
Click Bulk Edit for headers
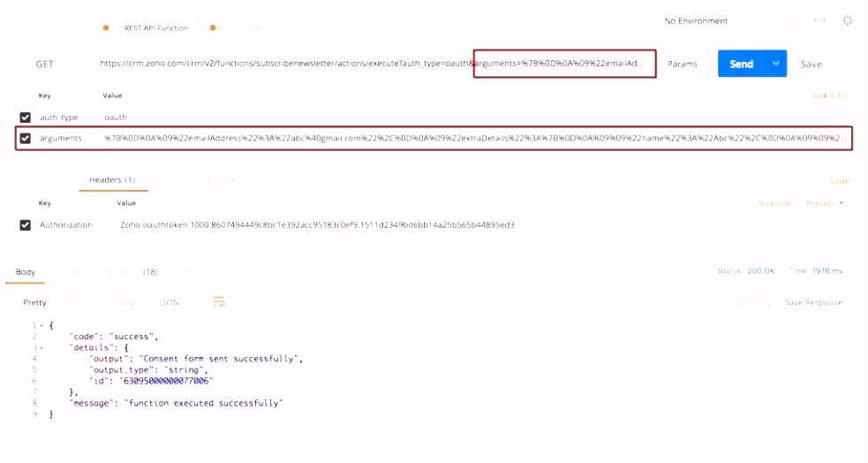[x=774, y=203]
